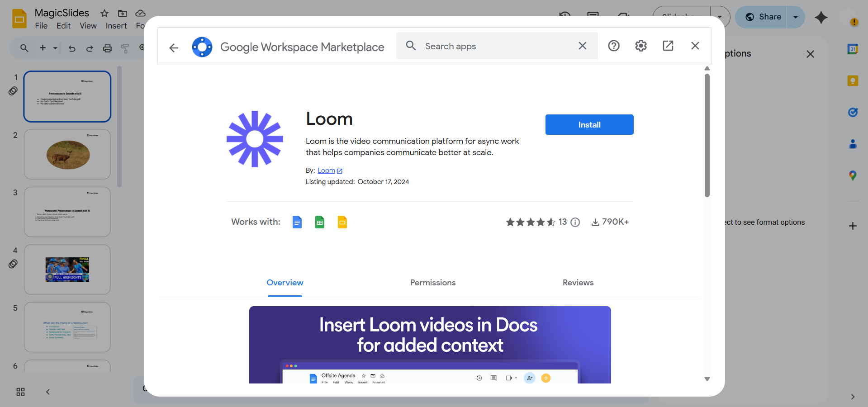868x407 pixels.
Task: Click the rating info circle icon
Action: pyautogui.click(x=575, y=222)
